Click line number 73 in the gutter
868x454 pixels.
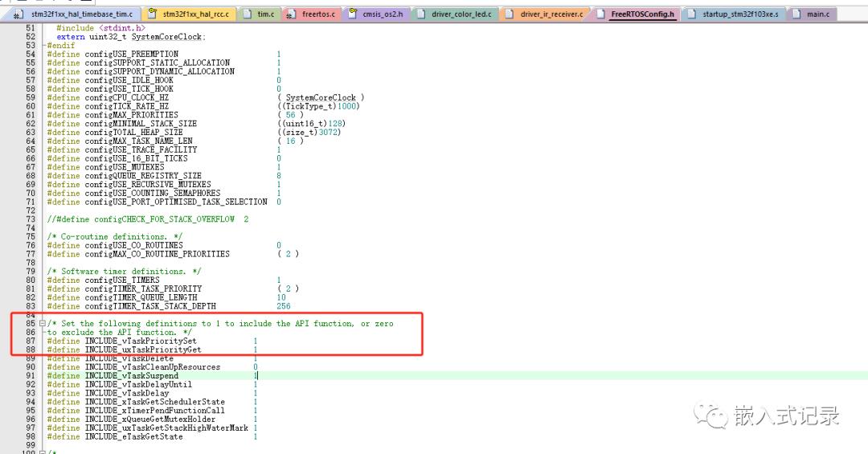click(x=31, y=219)
